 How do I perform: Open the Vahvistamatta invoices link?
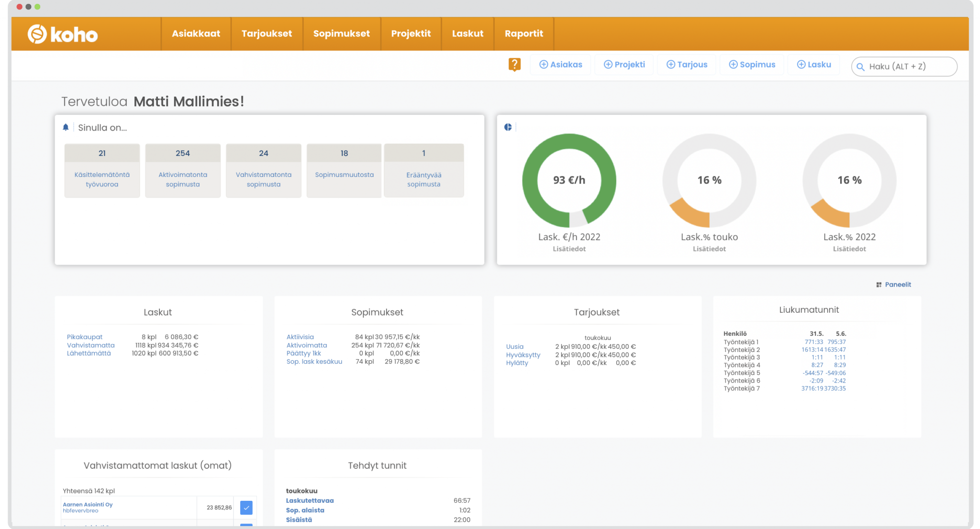pyautogui.click(x=91, y=345)
